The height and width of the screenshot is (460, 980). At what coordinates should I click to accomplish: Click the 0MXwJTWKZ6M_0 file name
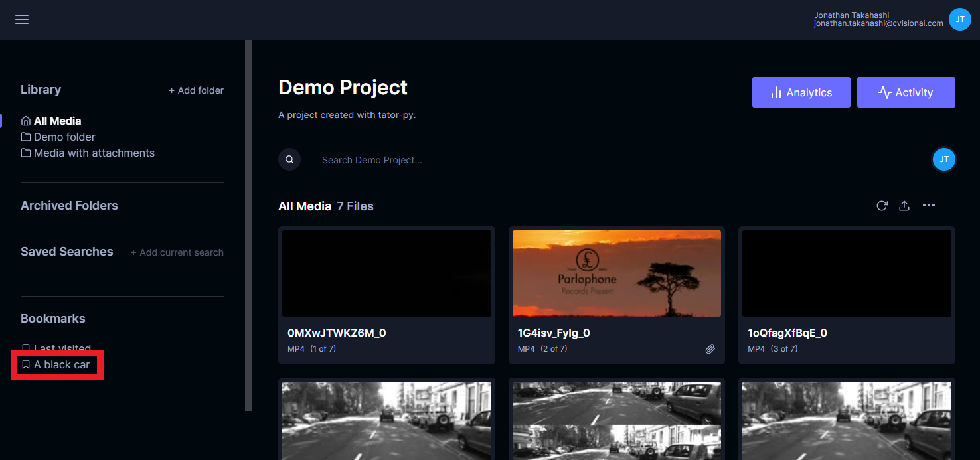pyautogui.click(x=337, y=333)
